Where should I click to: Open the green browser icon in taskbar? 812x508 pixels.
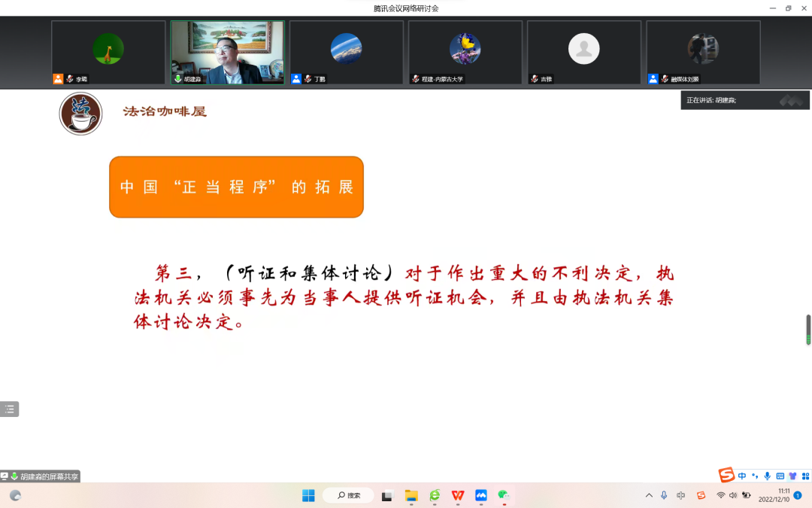(x=435, y=495)
